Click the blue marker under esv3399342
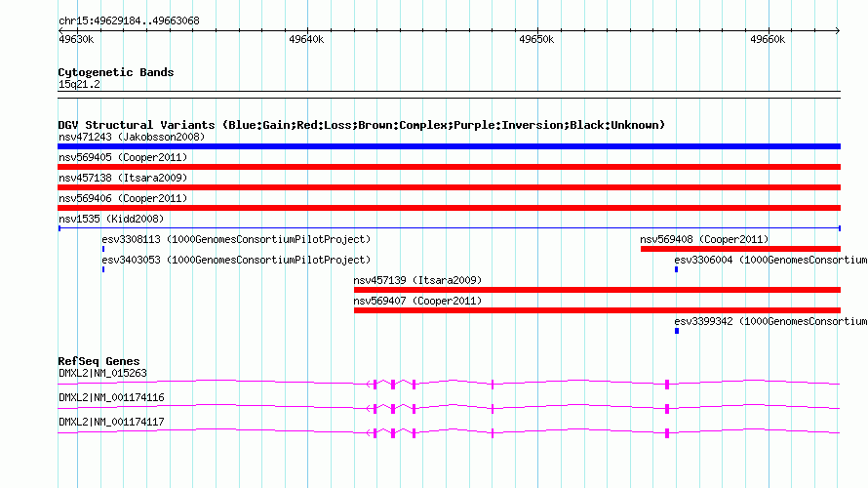 (677, 331)
